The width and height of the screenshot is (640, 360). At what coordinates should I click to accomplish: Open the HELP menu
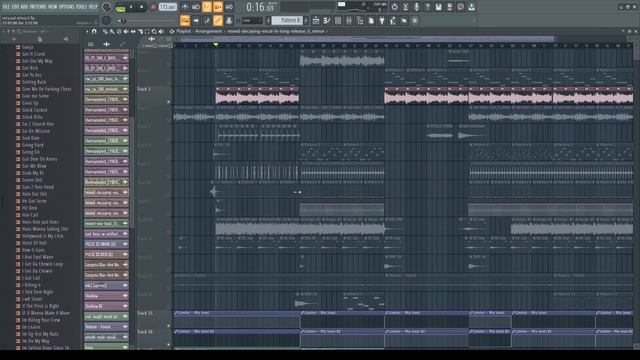point(93,7)
